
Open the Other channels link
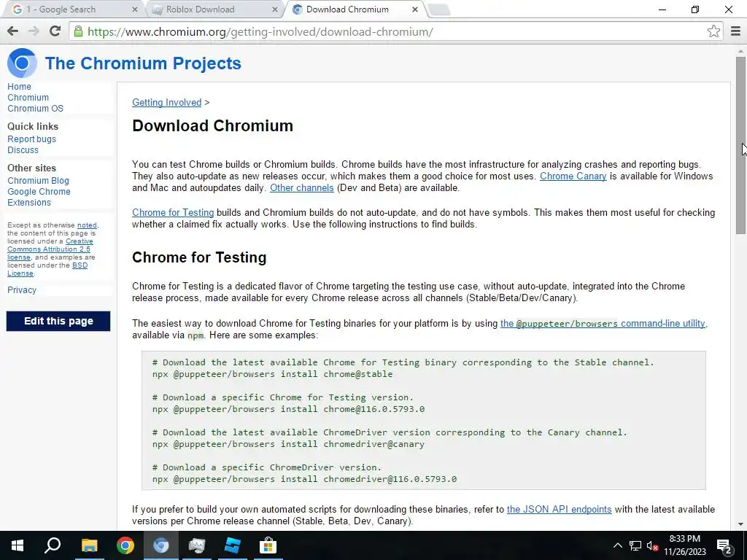(x=301, y=188)
